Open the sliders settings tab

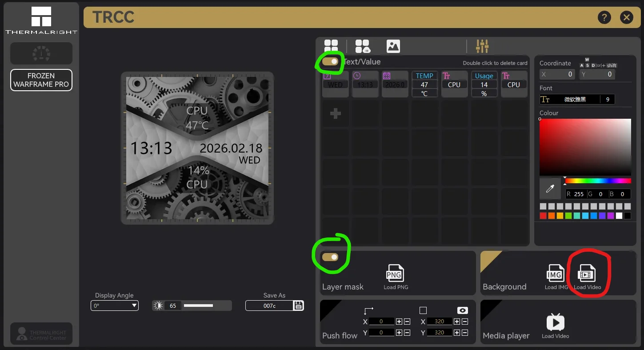(482, 46)
